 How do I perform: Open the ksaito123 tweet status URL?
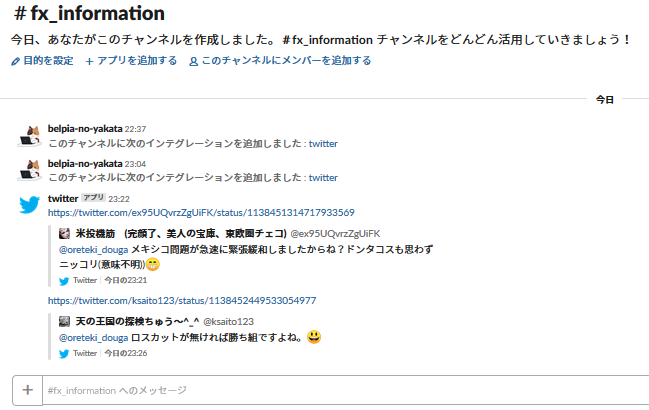[182, 301]
